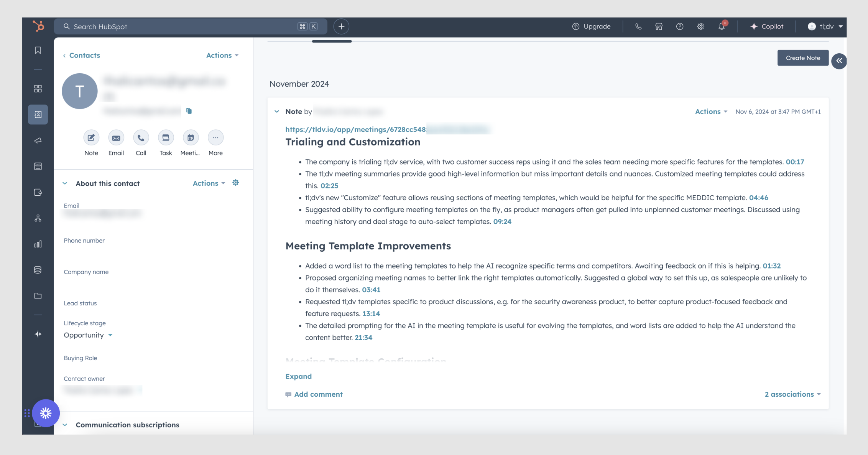Image resolution: width=868 pixels, height=455 pixels.
Task: Open the Marketing megaphone icon in the sidebar
Action: tap(38, 140)
